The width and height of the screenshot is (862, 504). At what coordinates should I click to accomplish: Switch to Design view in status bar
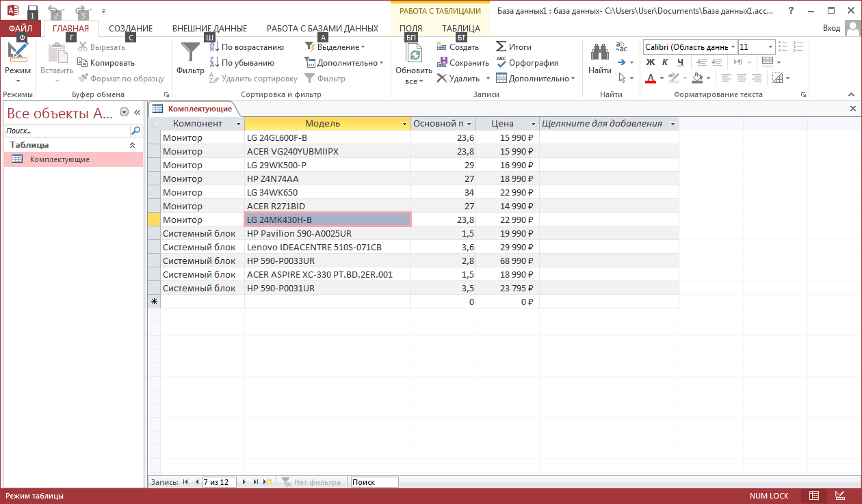pyautogui.click(x=839, y=496)
